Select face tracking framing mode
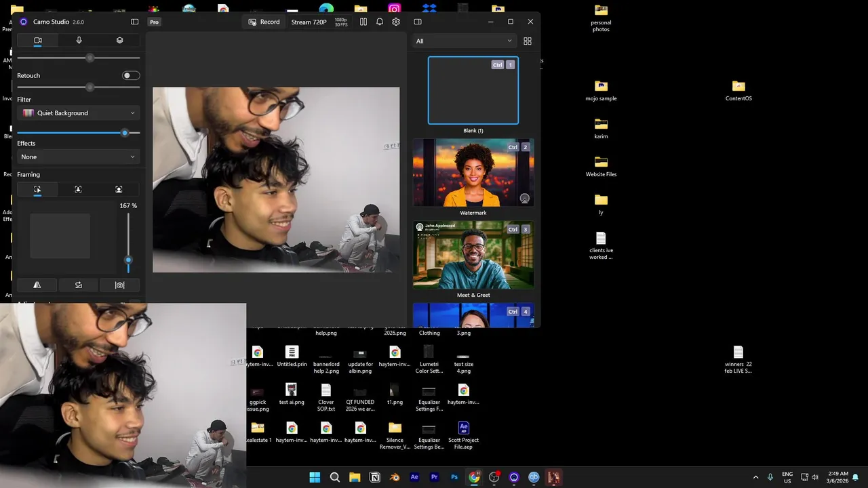 tap(119, 190)
